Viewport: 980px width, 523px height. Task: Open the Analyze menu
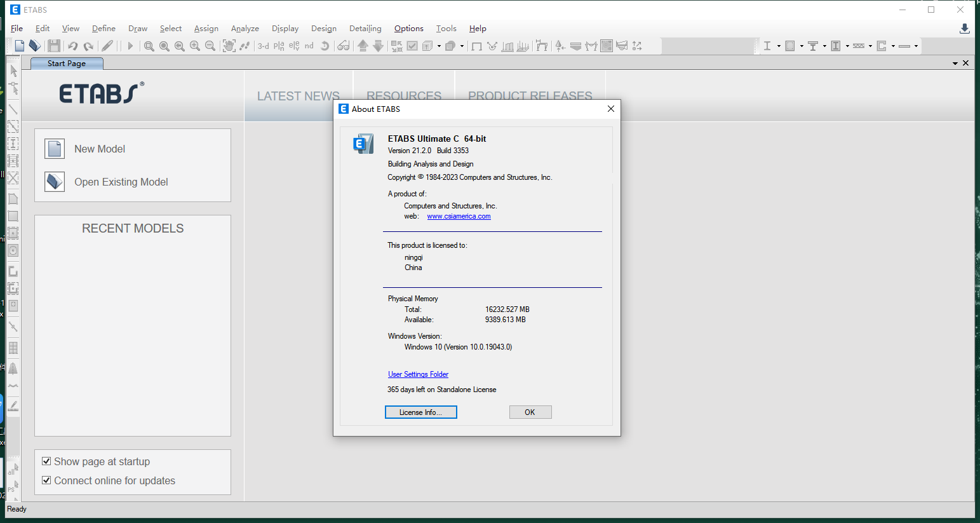tap(245, 29)
